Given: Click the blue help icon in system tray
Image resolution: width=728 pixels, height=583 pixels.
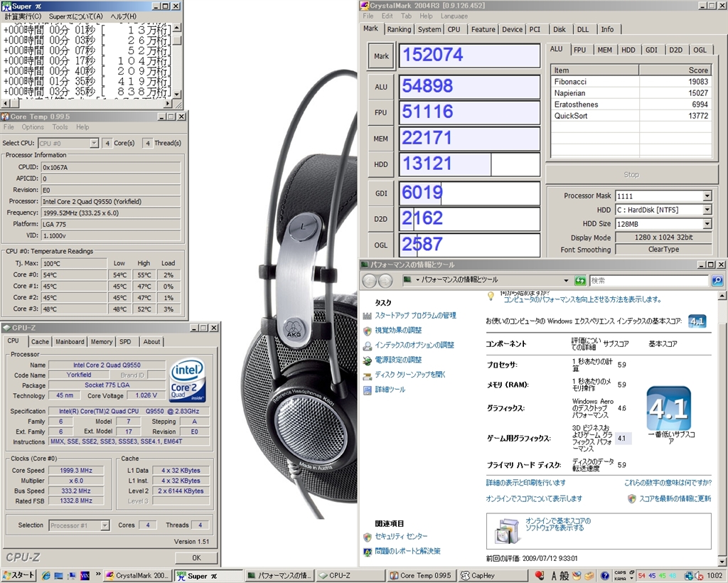Looking at the screenshot, I should click(x=604, y=576).
